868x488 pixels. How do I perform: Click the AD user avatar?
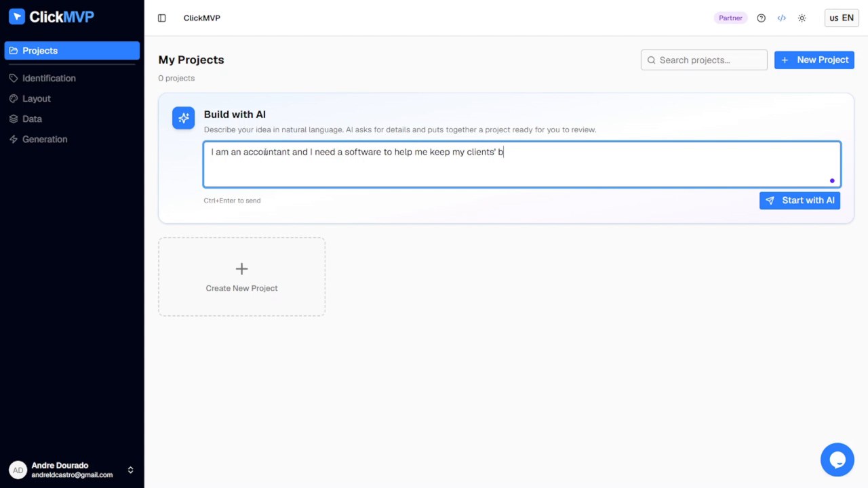coord(18,470)
